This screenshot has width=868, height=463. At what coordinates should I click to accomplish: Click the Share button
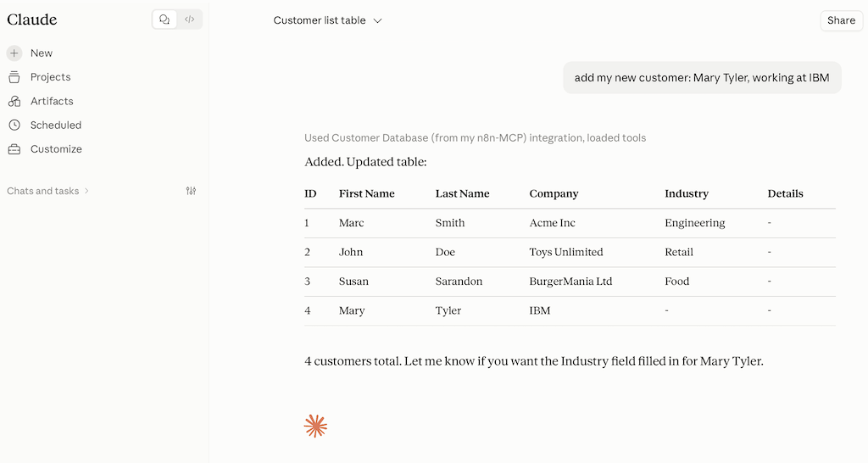coord(841,20)
